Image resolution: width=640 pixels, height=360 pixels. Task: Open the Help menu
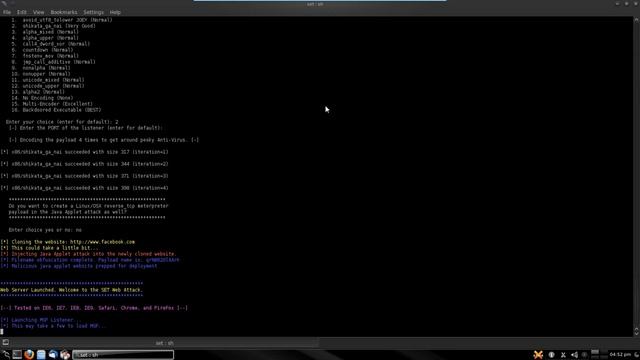tap(115, 12)
